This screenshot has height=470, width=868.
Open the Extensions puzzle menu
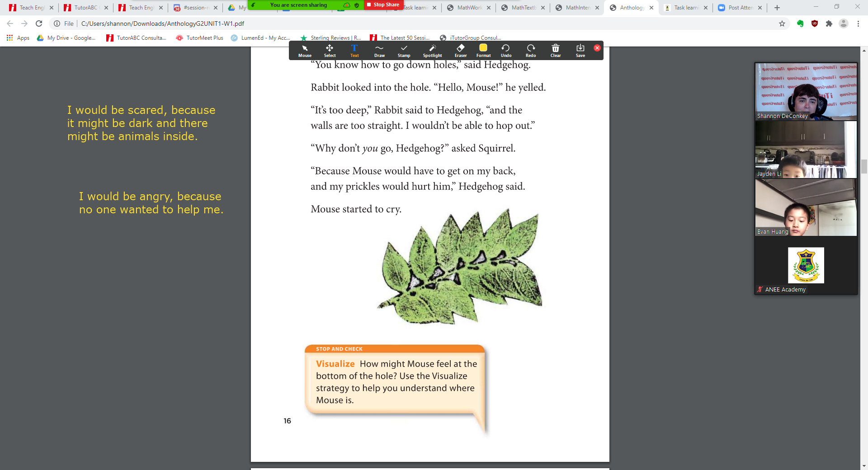(829, 23)
